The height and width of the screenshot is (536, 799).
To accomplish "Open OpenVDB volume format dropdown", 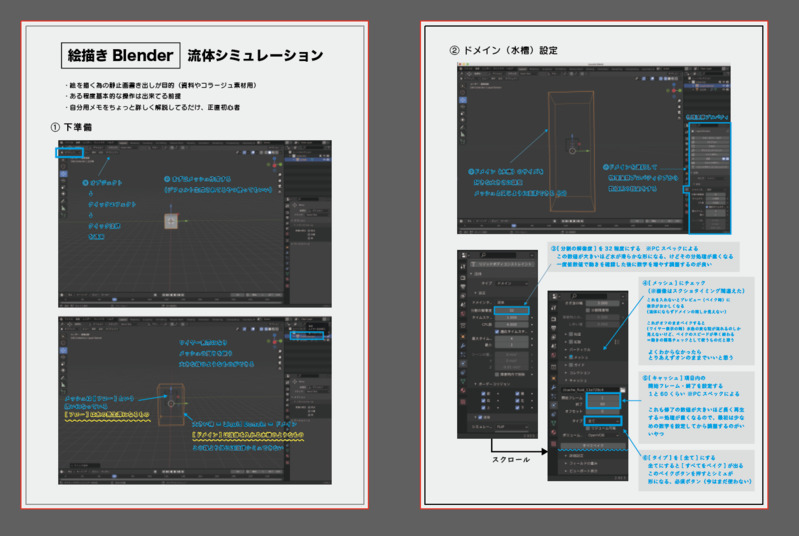I will 603,435.
